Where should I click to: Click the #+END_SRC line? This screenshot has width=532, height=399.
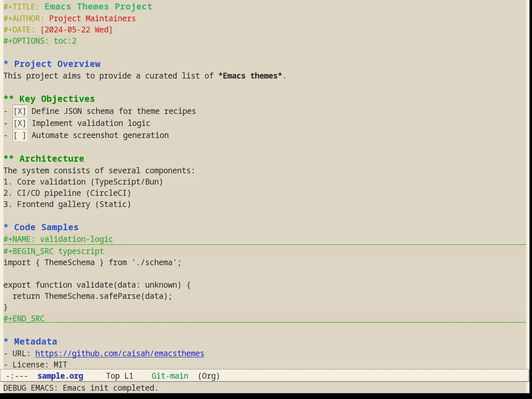(24, 319)
